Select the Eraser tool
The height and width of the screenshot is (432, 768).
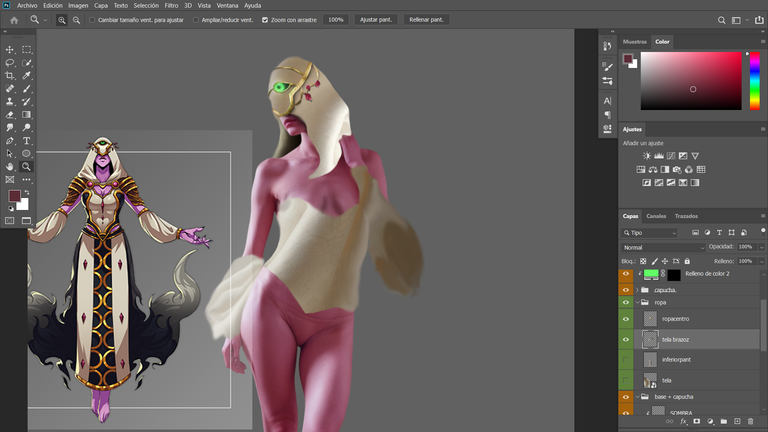click(9, 115)
